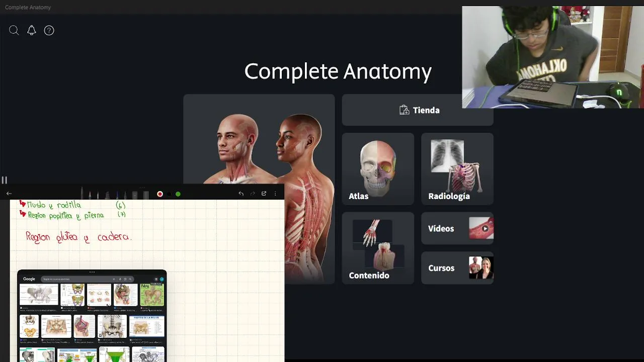Click the Google Lens camera icon
Image resolution: width=644 pixels, height=362 pixels.
125,279
